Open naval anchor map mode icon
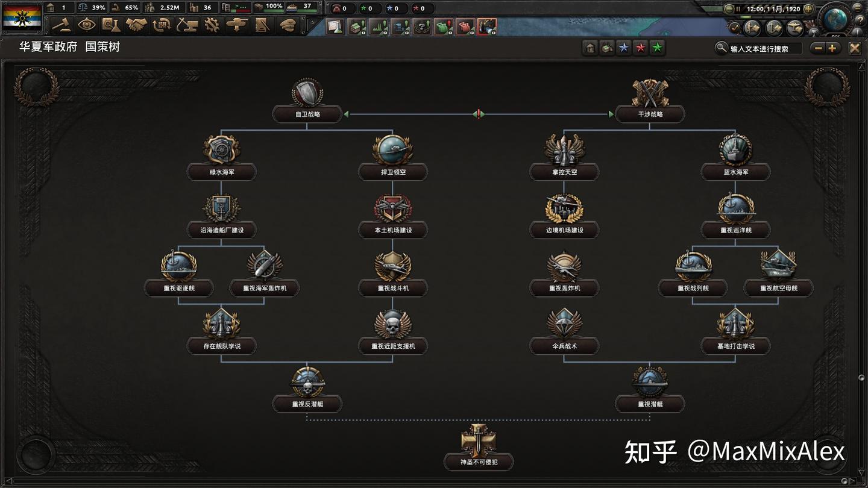Viewport: 868px width, 488px height. pos(774,27)
